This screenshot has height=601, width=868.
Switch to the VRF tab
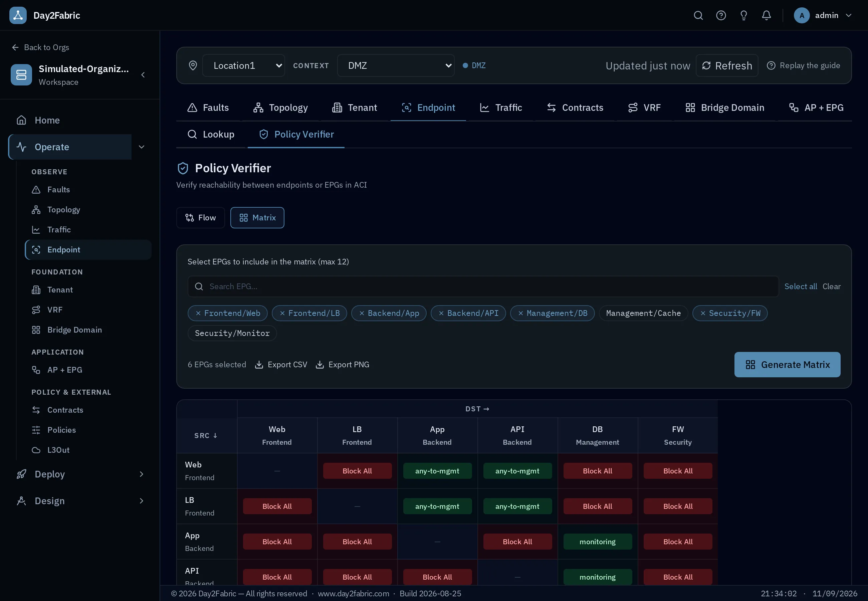(x=644, y=108)
